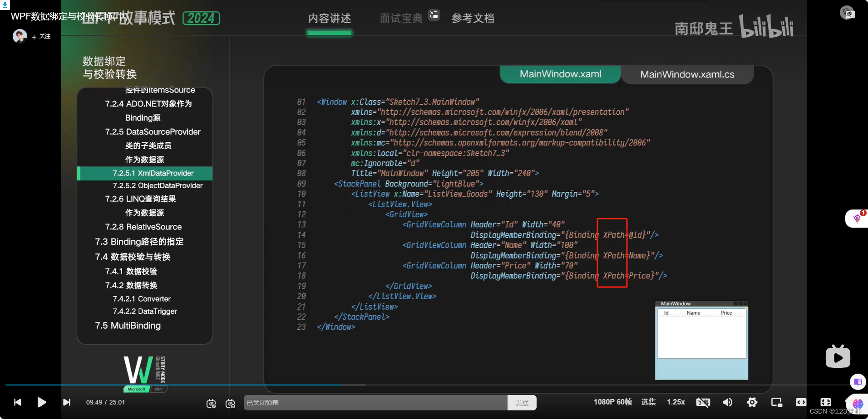Mute the video volume

tap(728, 402)
